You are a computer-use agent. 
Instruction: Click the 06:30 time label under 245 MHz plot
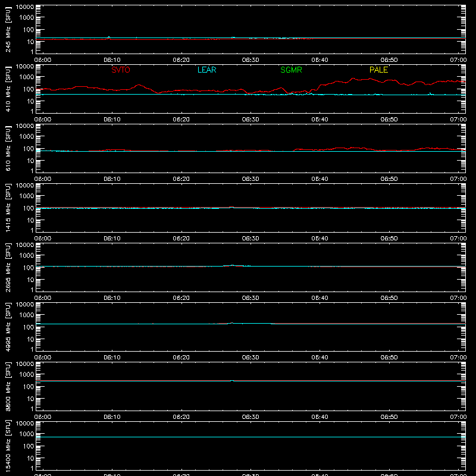coord(250,60)
